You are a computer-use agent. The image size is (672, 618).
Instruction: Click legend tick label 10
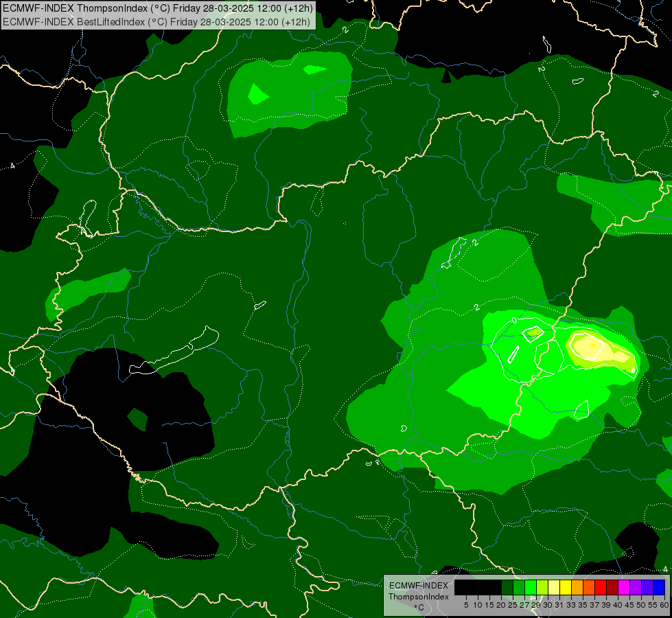(478, 605)
